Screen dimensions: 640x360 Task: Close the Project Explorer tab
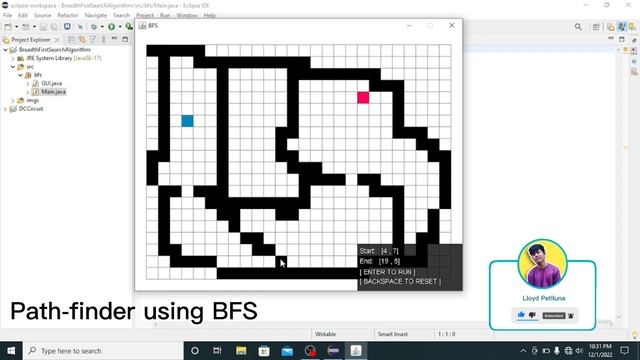(57, 40)
